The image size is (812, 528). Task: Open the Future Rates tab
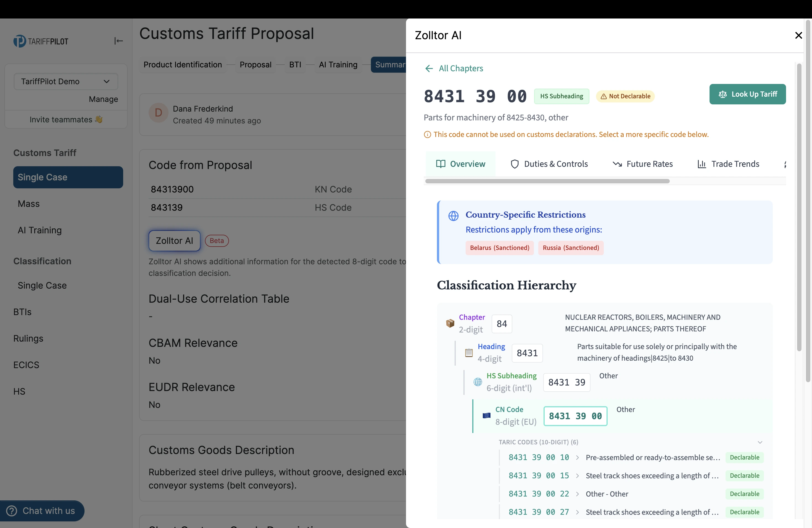[x=643, y=164]
